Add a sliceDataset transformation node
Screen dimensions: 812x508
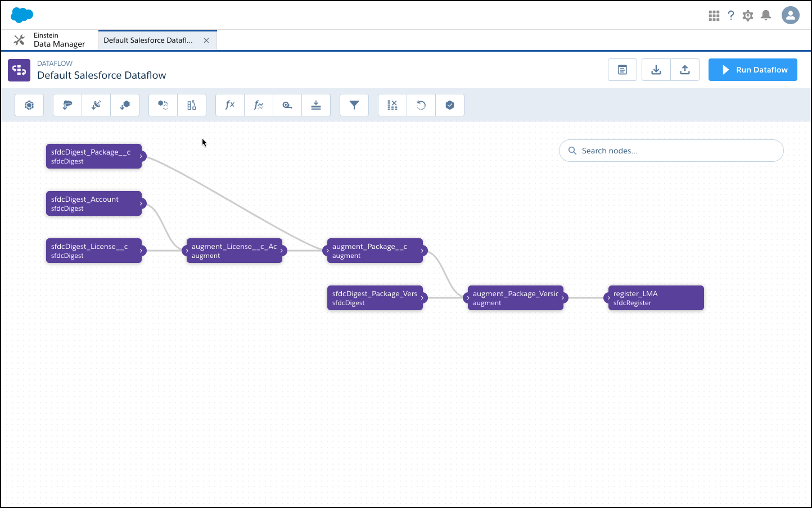[393, 105]
